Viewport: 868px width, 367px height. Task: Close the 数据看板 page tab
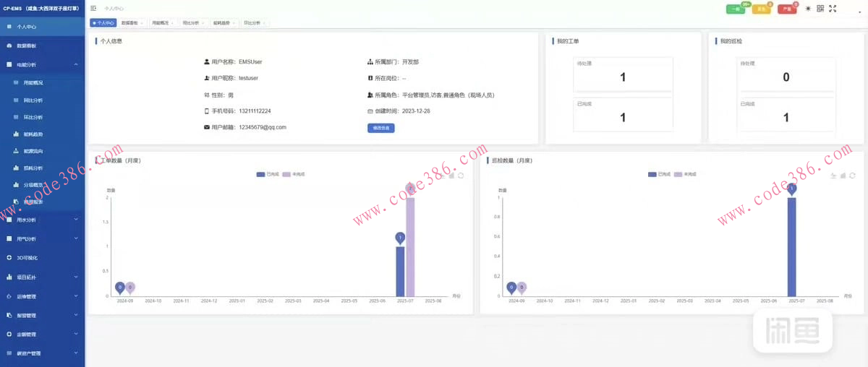(142, 23)
